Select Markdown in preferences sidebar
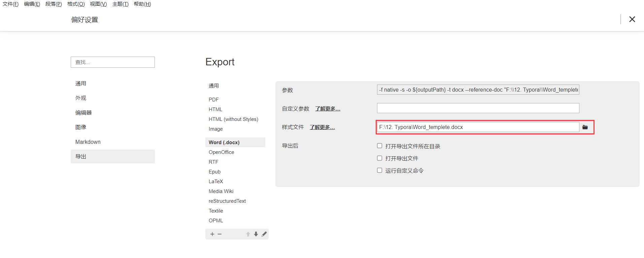 click(x=113, y=142)
